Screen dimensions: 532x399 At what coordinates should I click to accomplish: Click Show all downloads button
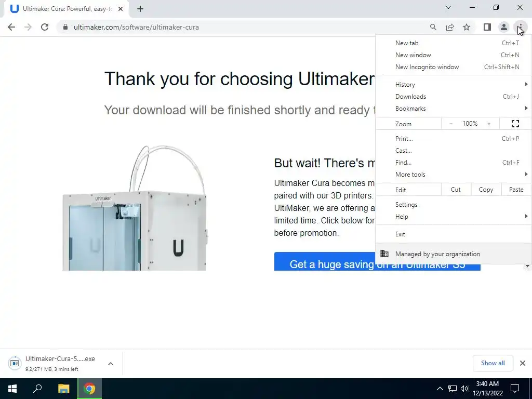(493, 363)
